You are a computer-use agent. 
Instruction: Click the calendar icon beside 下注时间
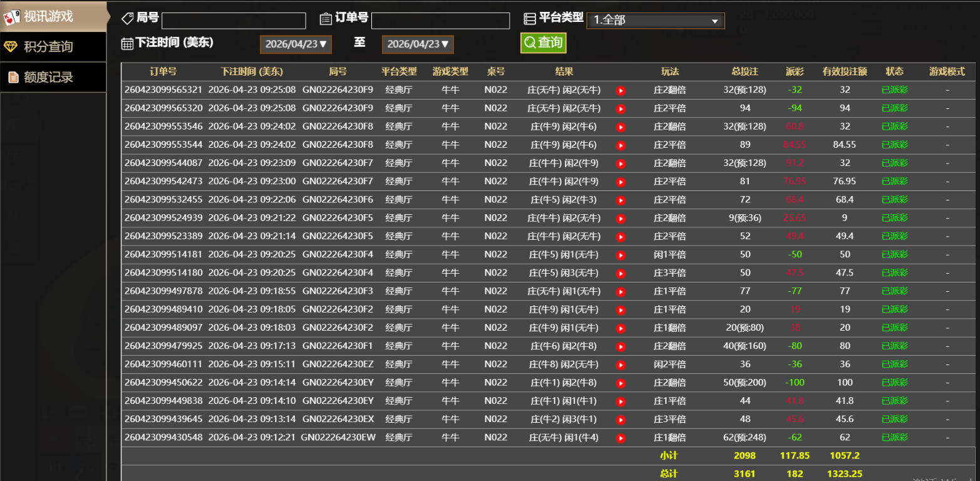click(127, 43)
